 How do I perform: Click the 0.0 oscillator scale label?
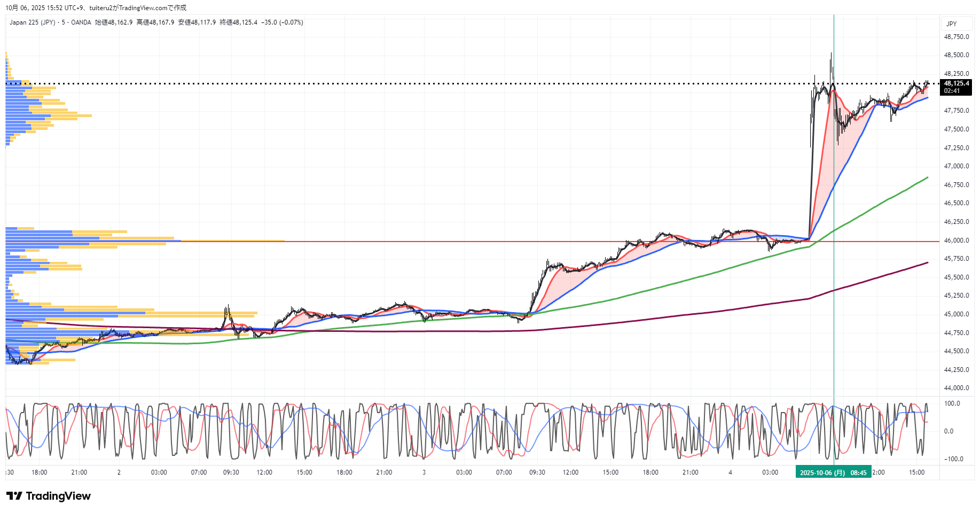[948, 431]
